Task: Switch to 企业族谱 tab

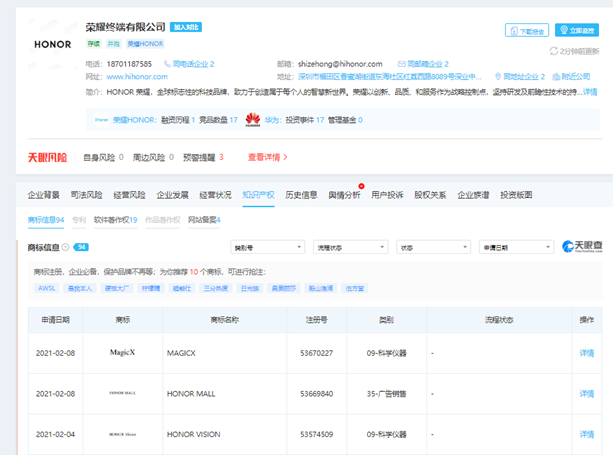Action: tap(473, 195)
